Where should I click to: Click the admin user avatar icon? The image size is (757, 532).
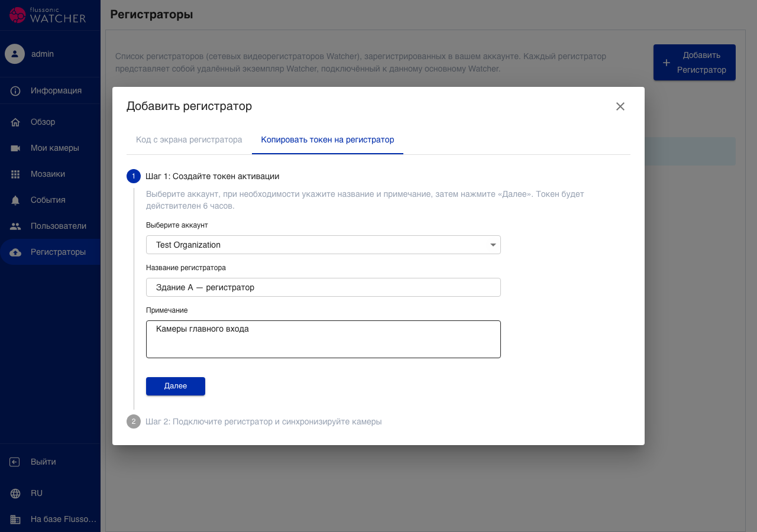(x=15, y=54)
